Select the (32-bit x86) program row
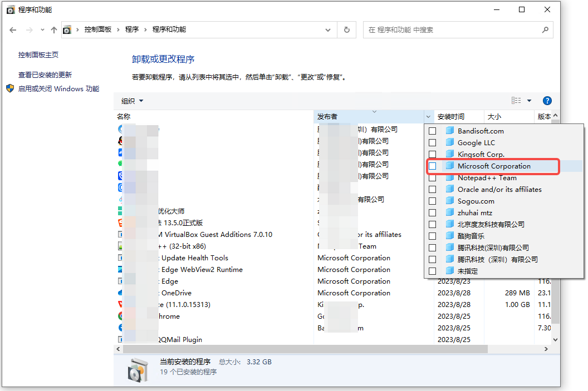The height and width of the screenshot is (391, 588). click(334, 246)
